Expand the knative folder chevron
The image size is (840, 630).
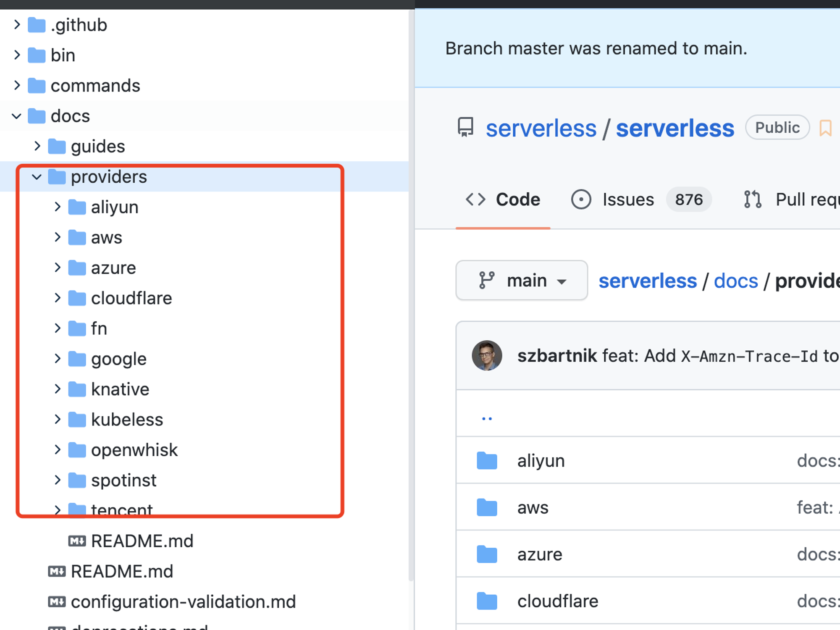coord(58,389)
